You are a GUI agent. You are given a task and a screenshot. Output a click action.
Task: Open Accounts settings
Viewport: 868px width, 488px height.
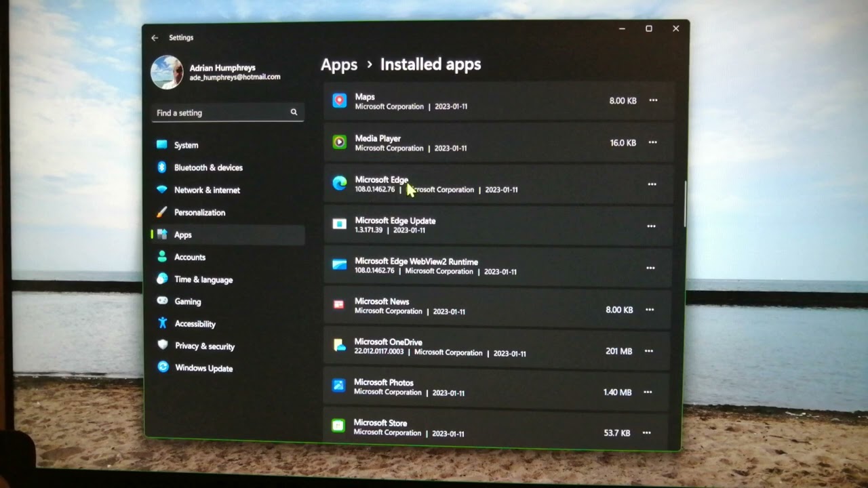[227, 257]
